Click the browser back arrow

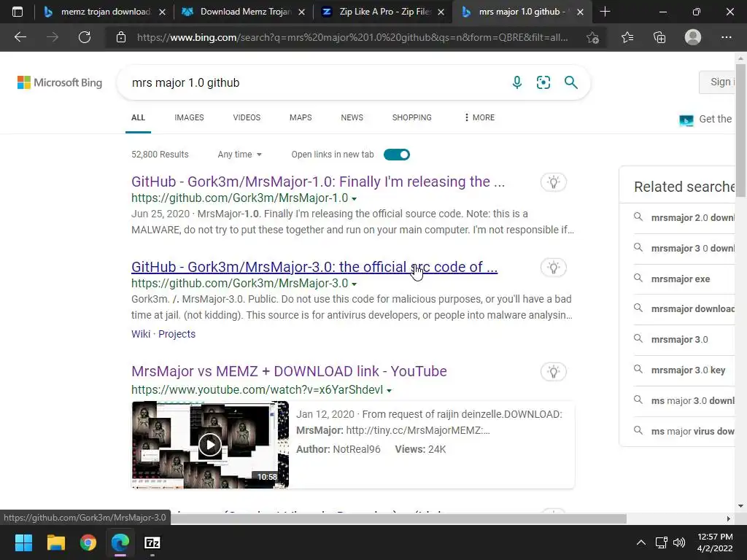coord(20,37)
